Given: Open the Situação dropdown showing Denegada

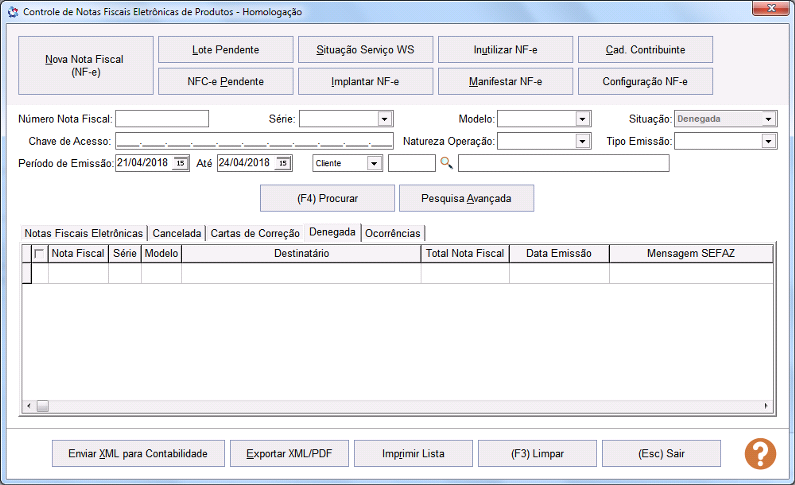Looking at the screenshot, I should [x=769, y=119].
